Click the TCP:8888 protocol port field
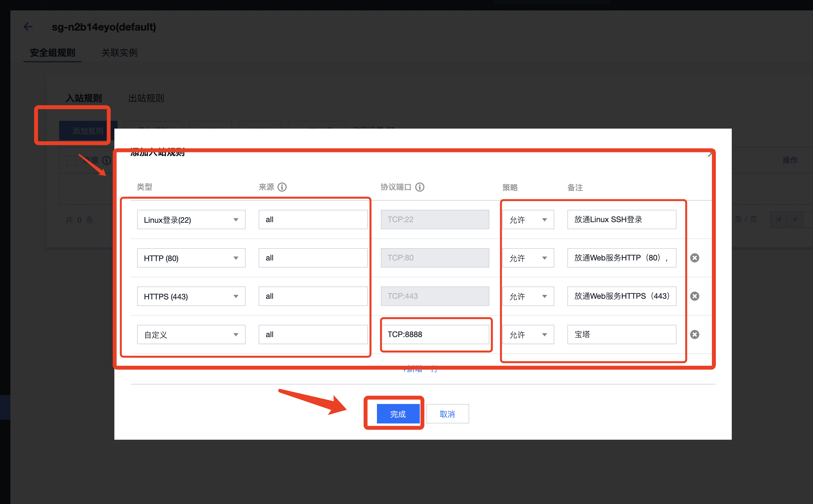Image resolution: width=813 pixels, height=504 pixels. [434, 334]
